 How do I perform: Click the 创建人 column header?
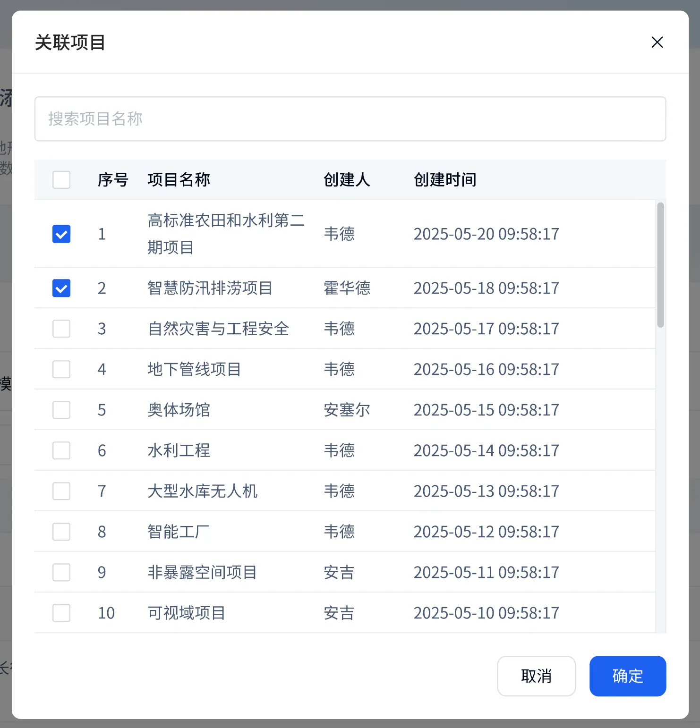click(x=347, y=180)
